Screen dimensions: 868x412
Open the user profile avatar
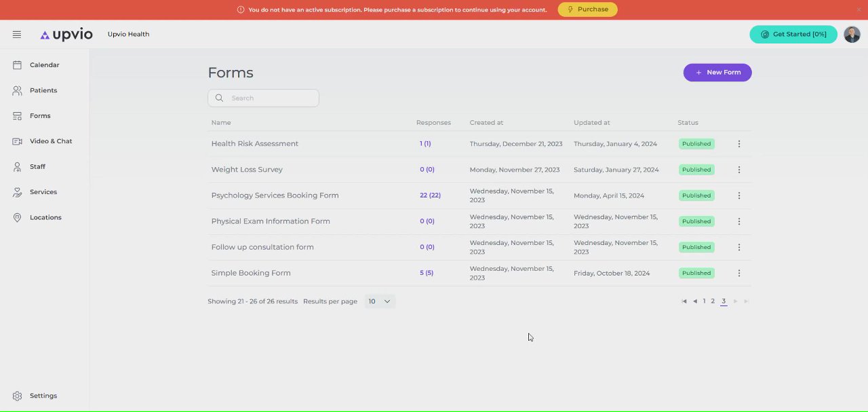click(852, 35)
